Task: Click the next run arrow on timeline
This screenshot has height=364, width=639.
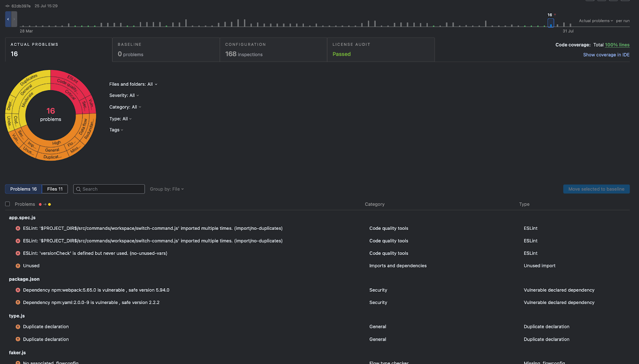Action: pyautogui.click(x=14, y=19)
